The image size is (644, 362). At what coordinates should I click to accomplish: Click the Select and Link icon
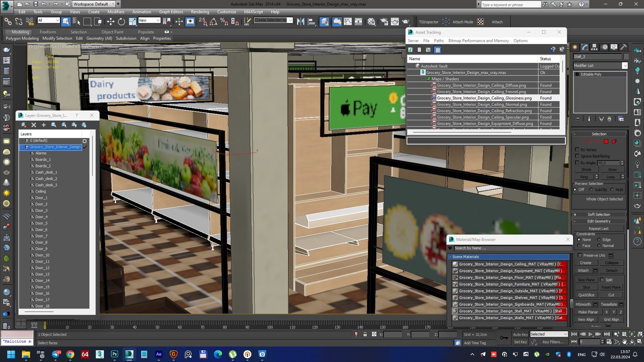7,22
